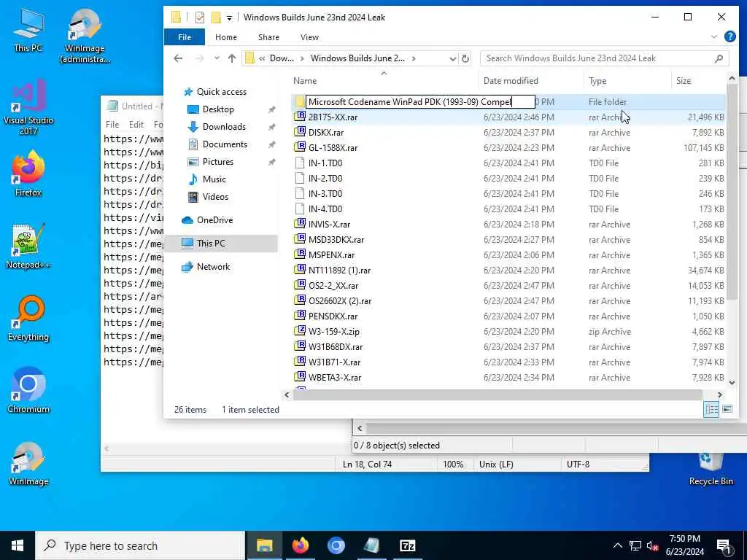Open Notepad File menu
747x560 pixels.
[x=112, y=124]
